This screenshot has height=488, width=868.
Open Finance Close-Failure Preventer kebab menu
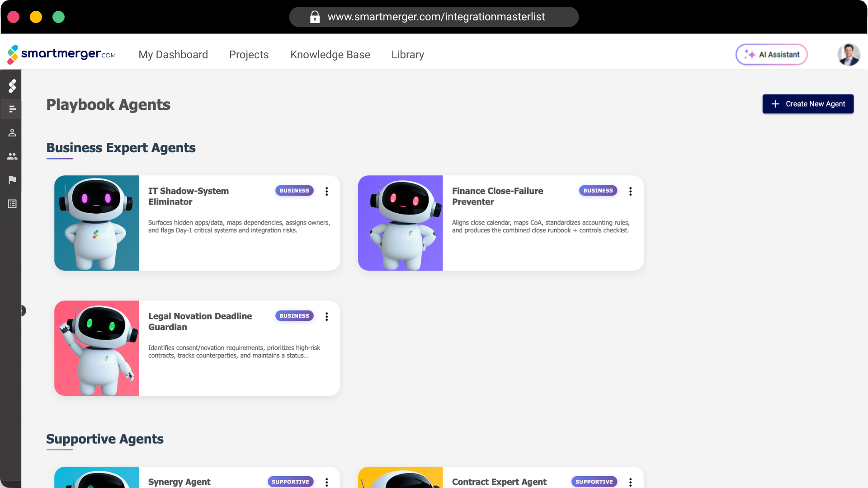pyautogui.click(x=630, y=191)
